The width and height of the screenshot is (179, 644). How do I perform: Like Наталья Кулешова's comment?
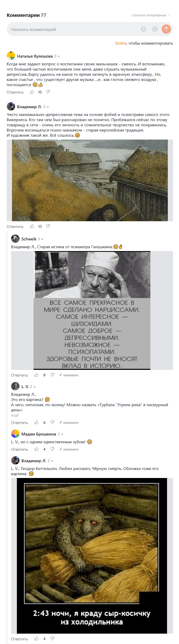(x=32, y=92)
